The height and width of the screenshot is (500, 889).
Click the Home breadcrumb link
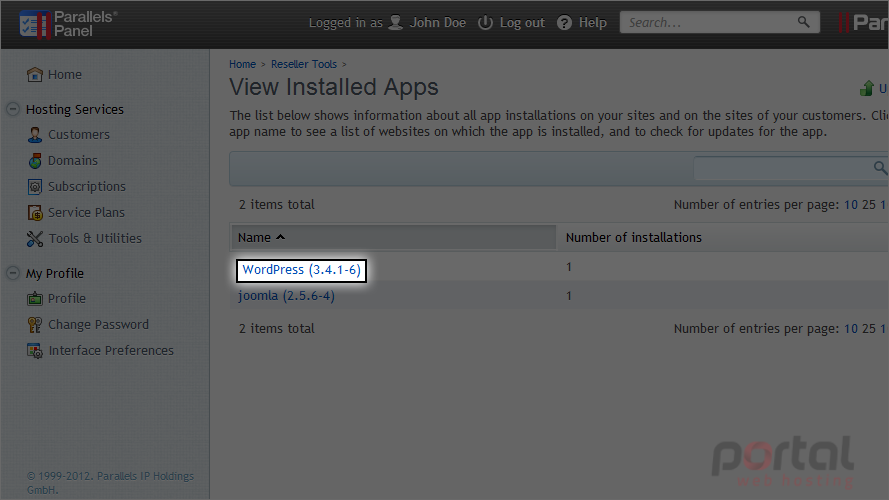[243, 64]
